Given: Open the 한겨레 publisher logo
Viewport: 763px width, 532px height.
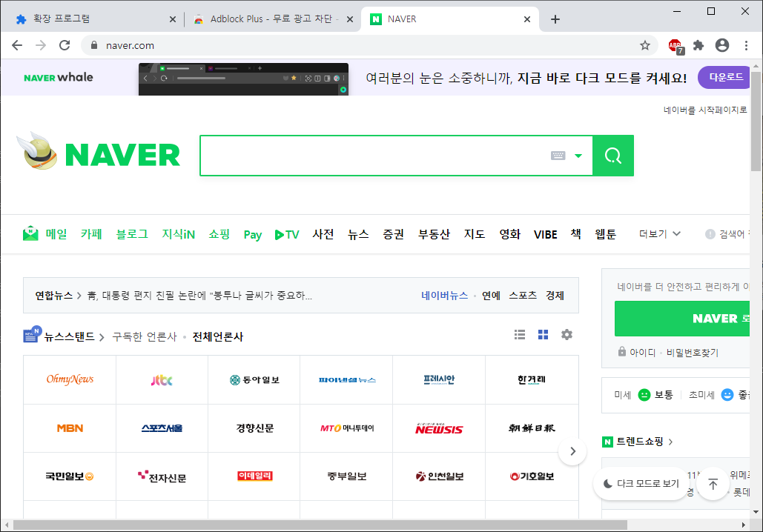Looking at the screenshot, I should coord(532,380).
